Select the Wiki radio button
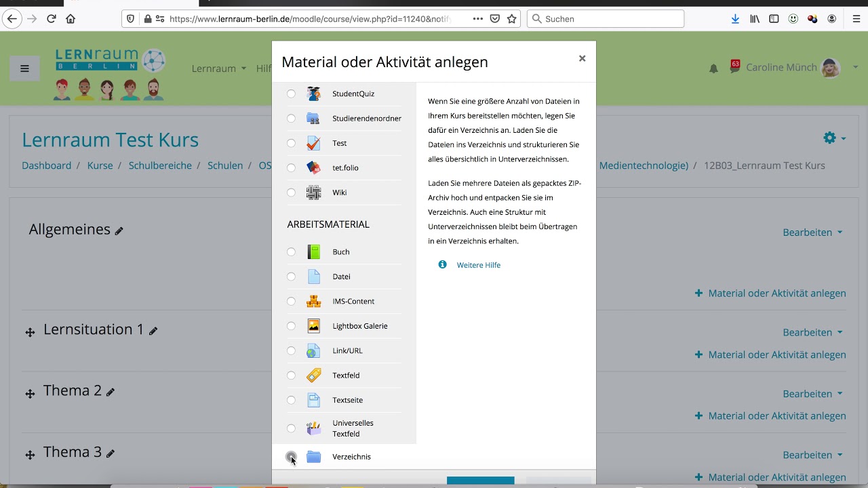This screenshot has height=488, width=868. point(291,192)
